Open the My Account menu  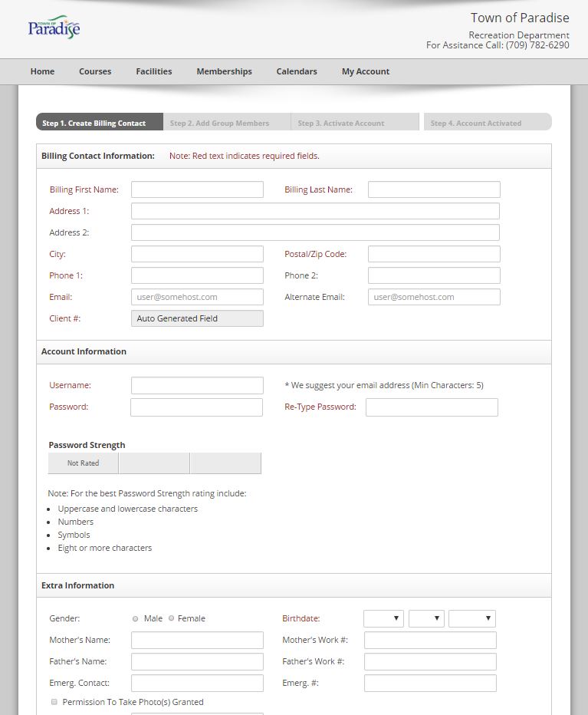(x=366, y=71)
